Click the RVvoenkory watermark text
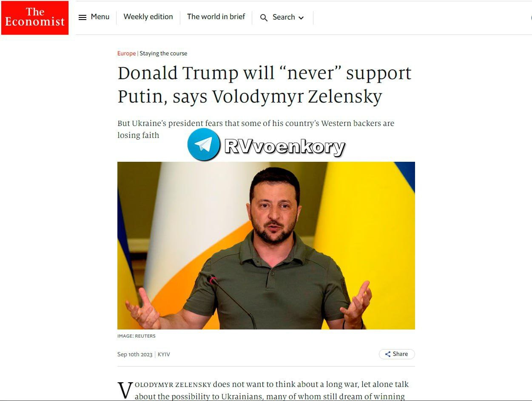Screen dimensions: 532x401 (284, 147)
